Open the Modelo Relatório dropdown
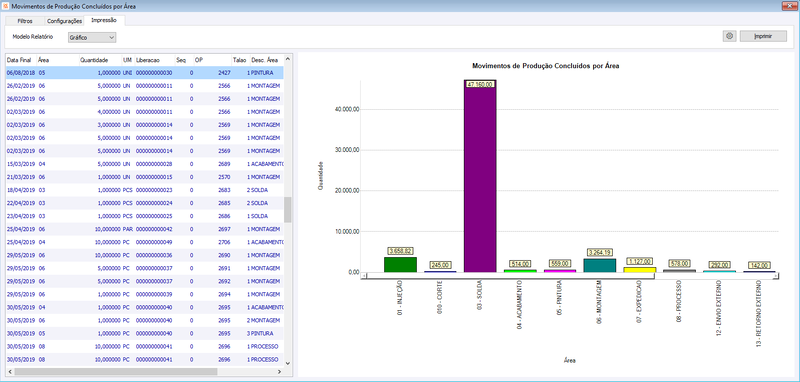800x382 pixels. 92,37
